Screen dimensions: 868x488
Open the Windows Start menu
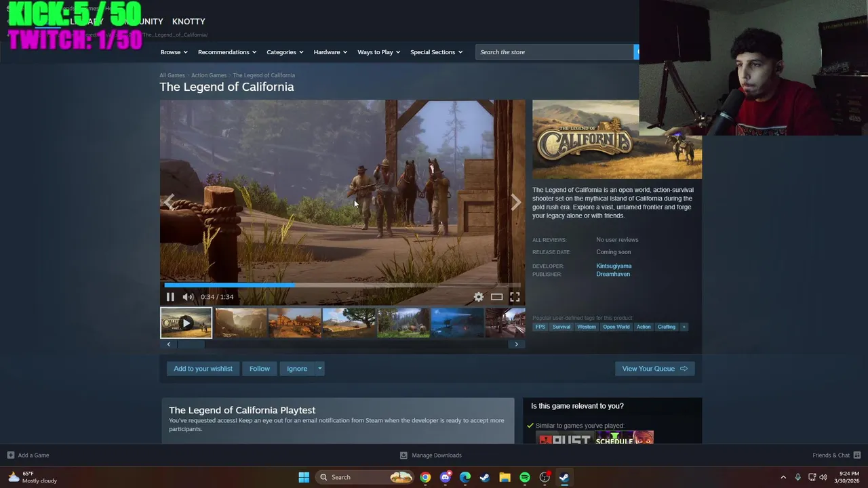pos(304,477)
